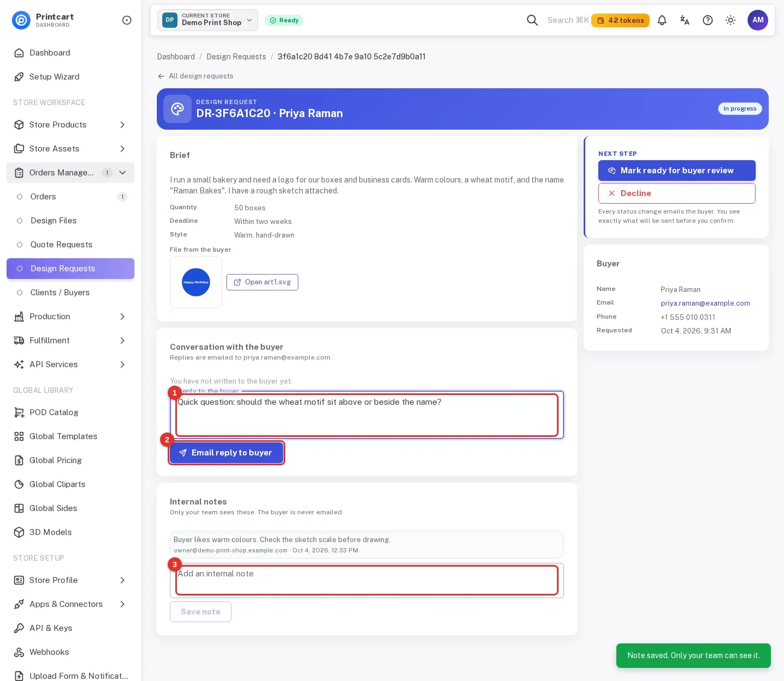Toggle light/dark theme sun icon
The width and height of the screenshot is (784, 681).
point(731,20)
